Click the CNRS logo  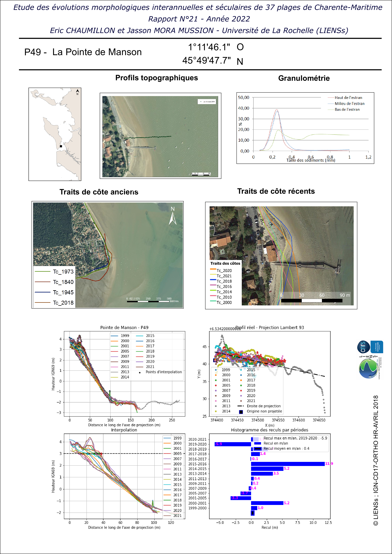pos(364,347)
